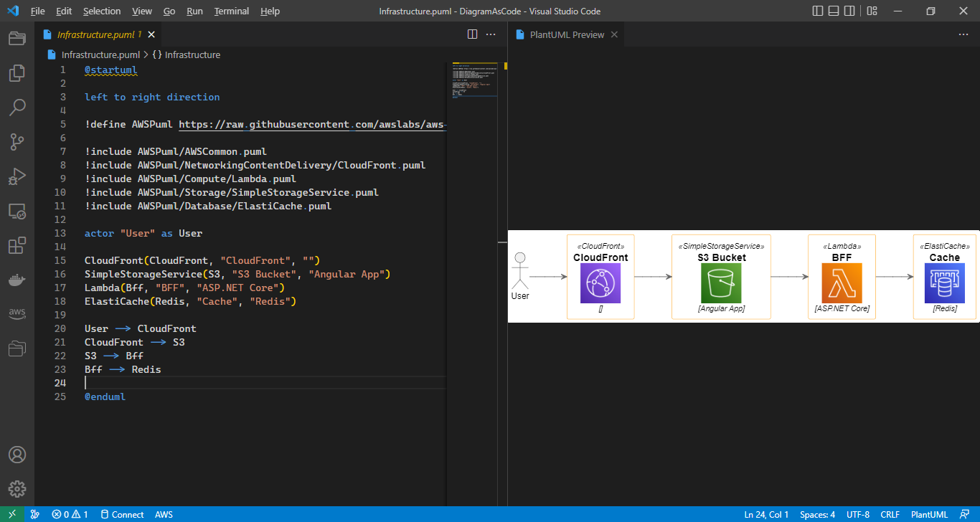The width and height of the screenshot is (980, 522).
Task: Open the Explorer files view
Action: [x=17, y=72]
